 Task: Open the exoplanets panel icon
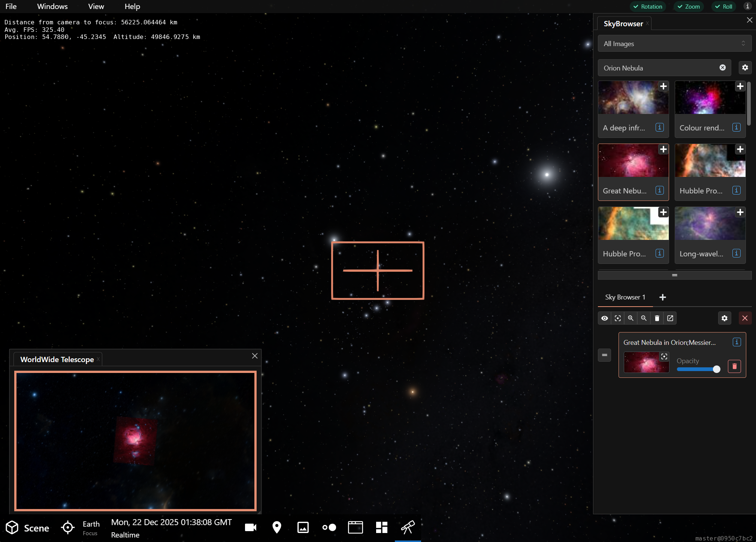329,527
